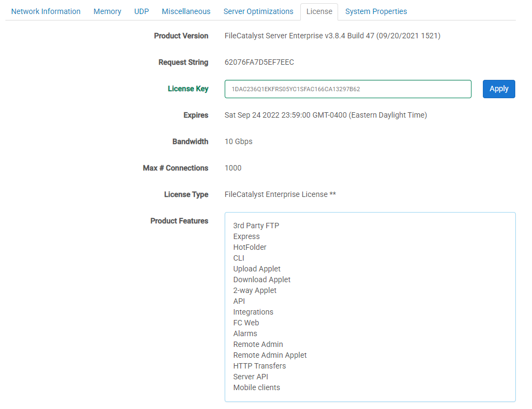
Task: Click Alarms in the features list
Action: (x=245, y=334)
